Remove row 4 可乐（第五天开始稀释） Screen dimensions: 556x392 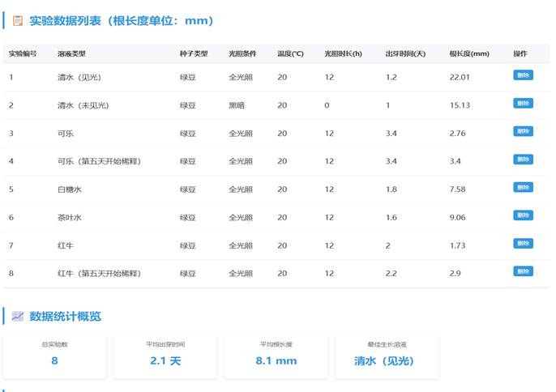coord(523,160)
